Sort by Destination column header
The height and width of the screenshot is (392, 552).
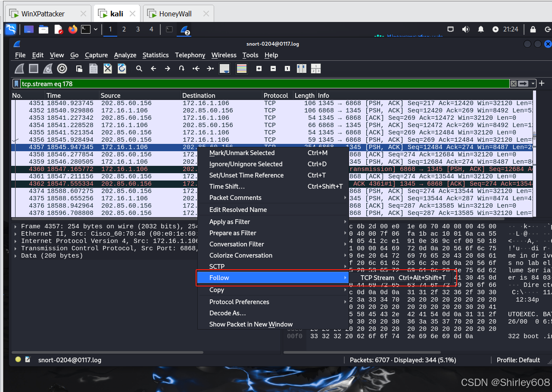click(x=221, y=96)
